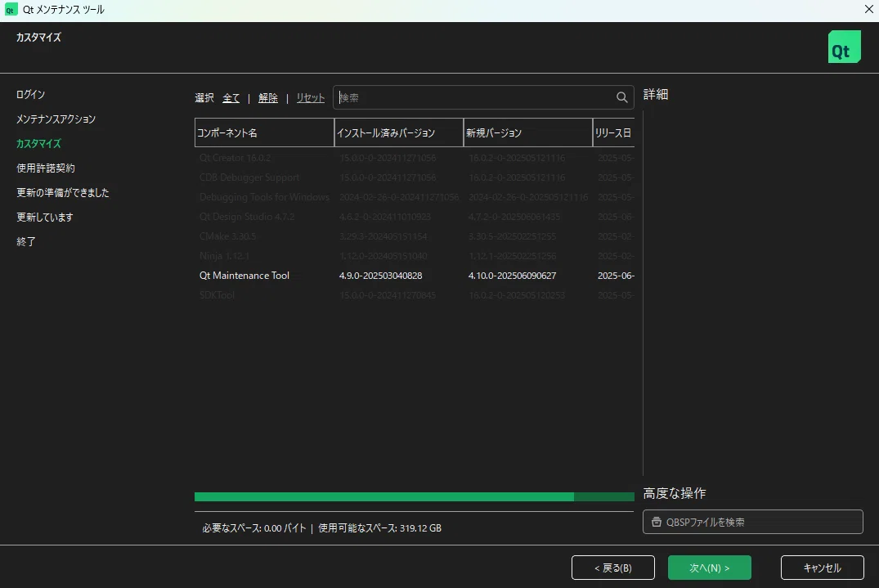Viewport: 879px width, 588px height.
Task: Click the キャンセル button
Action: click(x=823, y=568)
